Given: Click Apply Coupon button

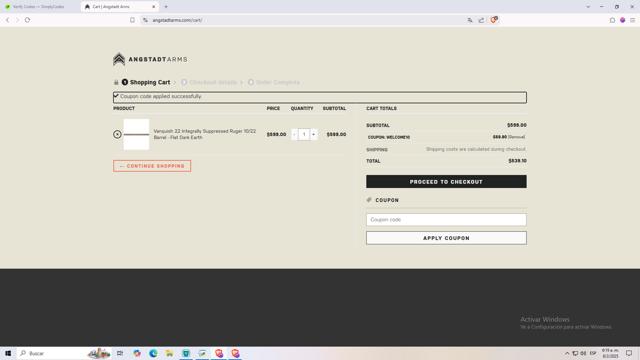Looking at the screenshot, I should pyautogui.click(x=446, y=238).
